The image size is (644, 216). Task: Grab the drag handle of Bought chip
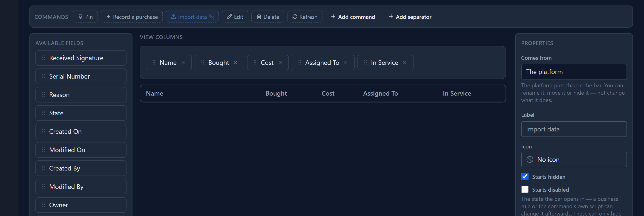[x=202, y=63]
